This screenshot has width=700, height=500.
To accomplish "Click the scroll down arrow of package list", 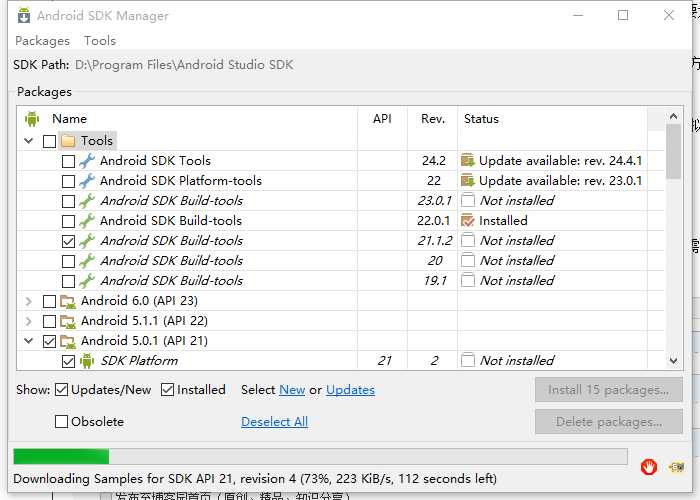I will (x=673, y=361).
